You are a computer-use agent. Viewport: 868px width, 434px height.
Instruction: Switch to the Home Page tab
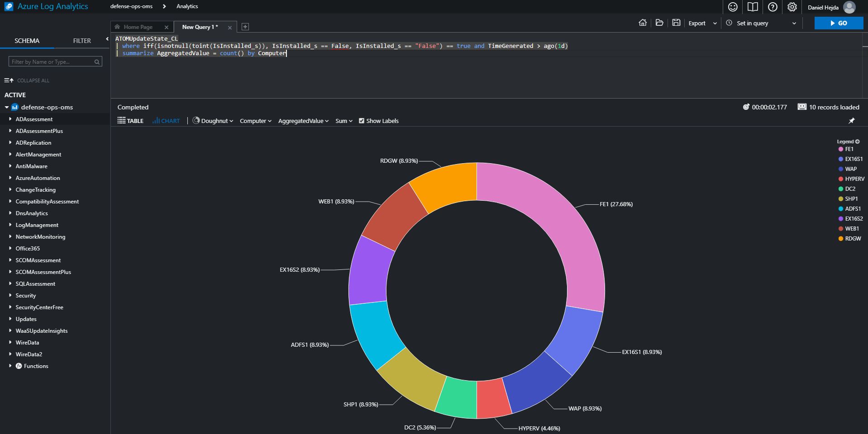[138, 27]
